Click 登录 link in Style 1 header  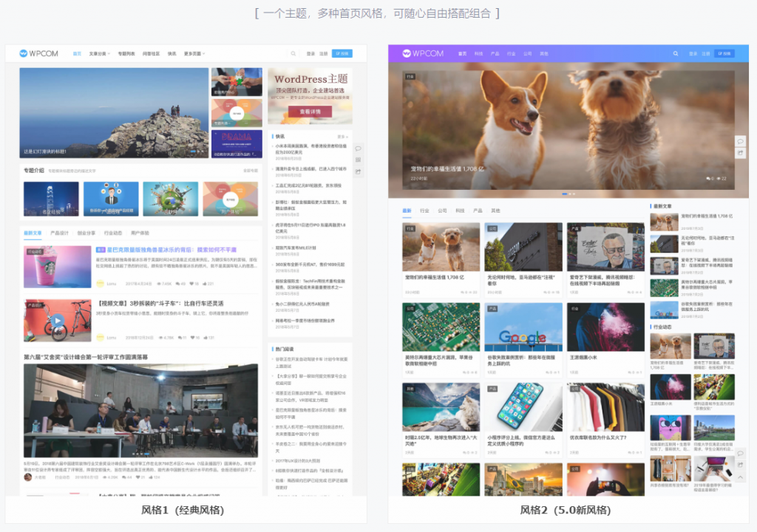coord(311,54)
